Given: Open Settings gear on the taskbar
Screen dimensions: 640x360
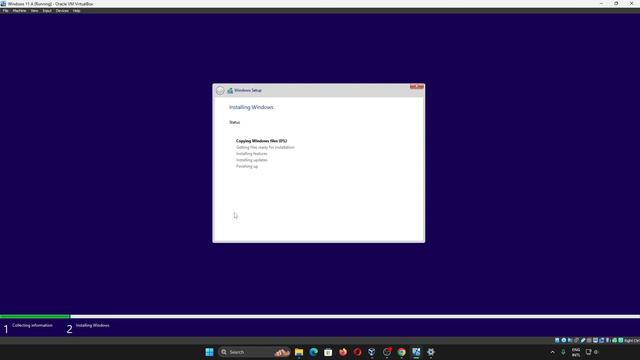Looking at the screenshot, I should (x=431, y=352).
